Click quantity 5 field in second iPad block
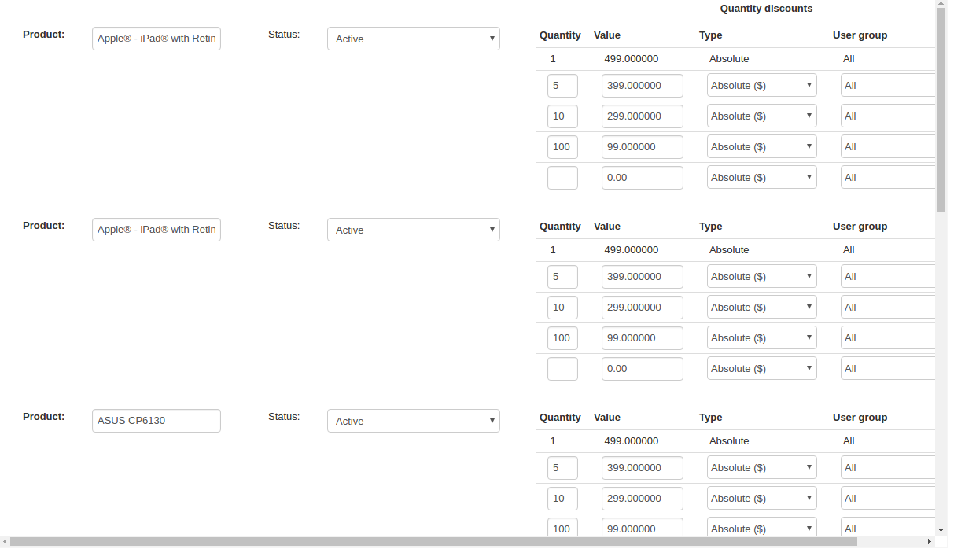This screenshot has width=954, height=560. [562, 276]
